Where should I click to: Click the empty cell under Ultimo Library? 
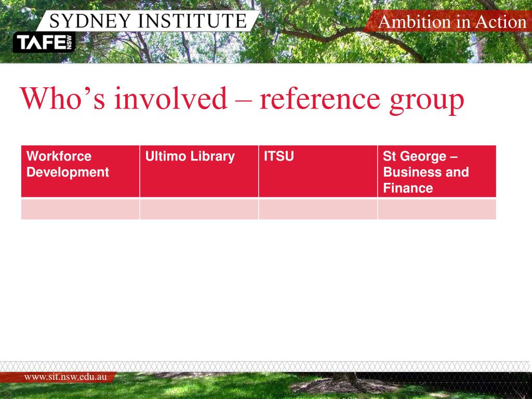point(199,209)
